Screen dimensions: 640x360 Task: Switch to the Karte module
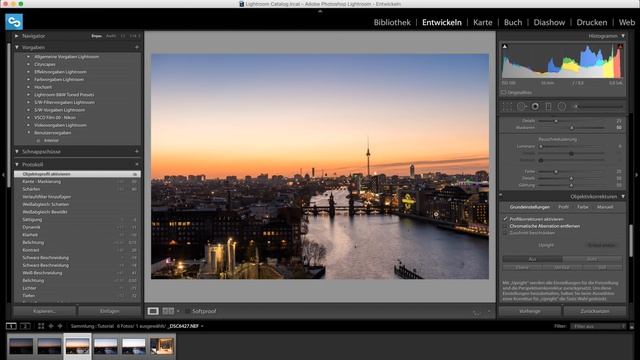tap(482, 22)
